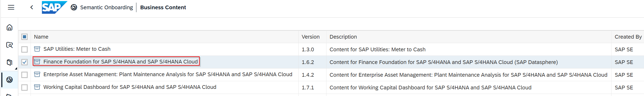
Task: Open Finance Foundation for SAP S/4HANA package
Action: (121, 62)
